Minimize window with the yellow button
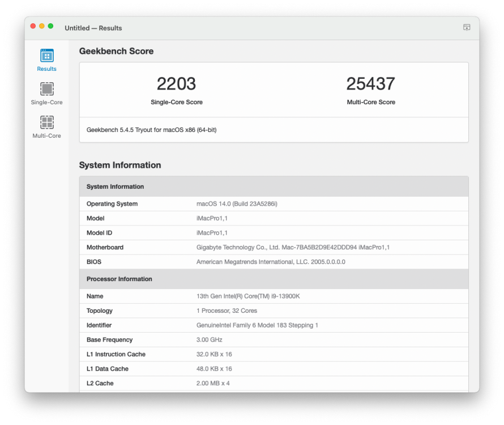This screenshot has width=504, height=425. pyautogui.click(x=42, y=26)
